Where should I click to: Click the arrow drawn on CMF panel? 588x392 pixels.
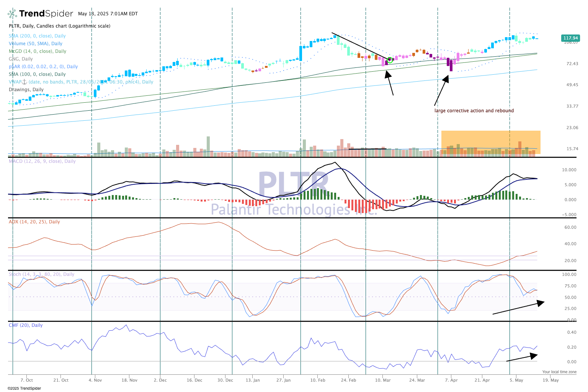point(521,358)
